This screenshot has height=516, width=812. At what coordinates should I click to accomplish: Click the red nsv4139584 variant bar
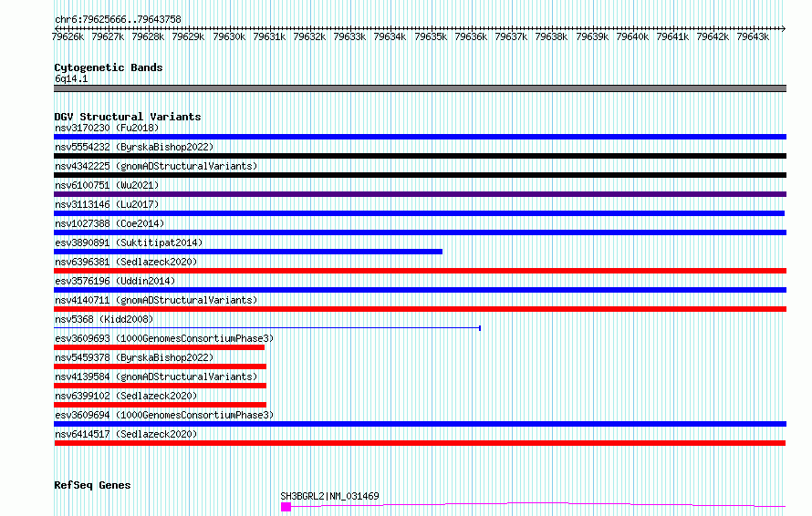coord(160,386)
